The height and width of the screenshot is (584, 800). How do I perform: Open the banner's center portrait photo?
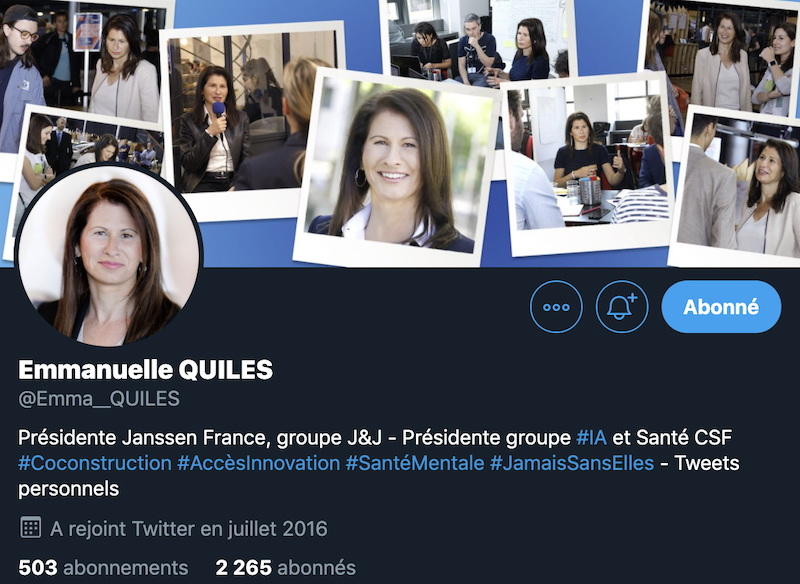pyautogui.click(x=395, y=168)
